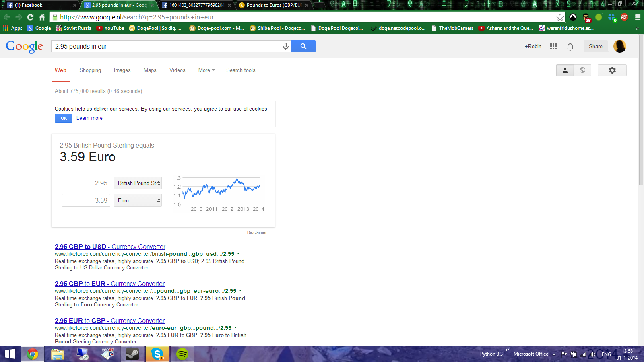
Task: Show private results with person toggle
Action: tap(565, 70)
